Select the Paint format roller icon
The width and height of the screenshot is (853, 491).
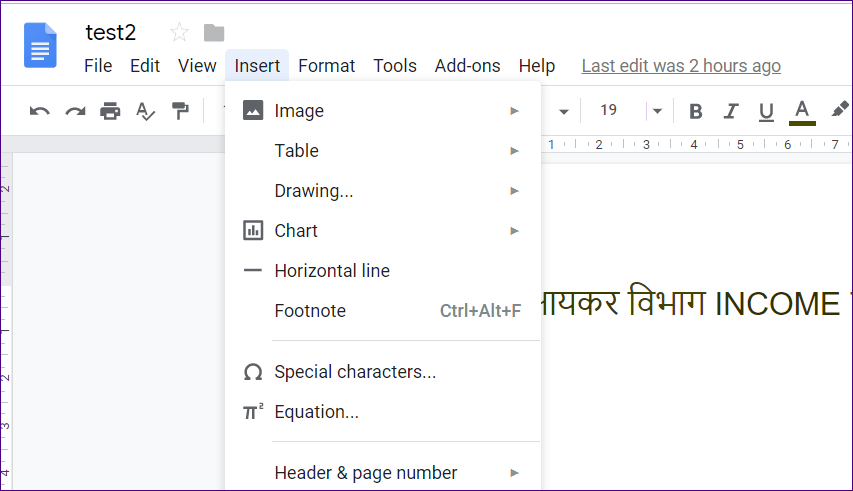pyautogui.click(x=180, y=111)
